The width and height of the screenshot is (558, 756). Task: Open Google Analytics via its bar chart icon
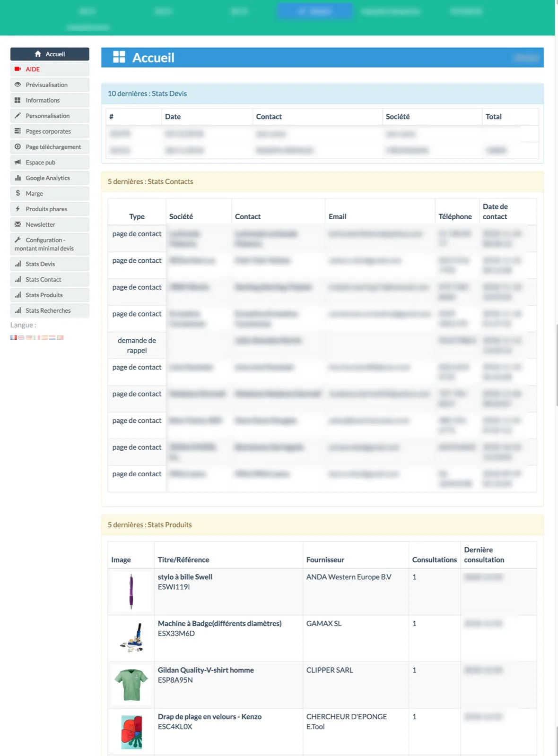[x=17, y=178]
